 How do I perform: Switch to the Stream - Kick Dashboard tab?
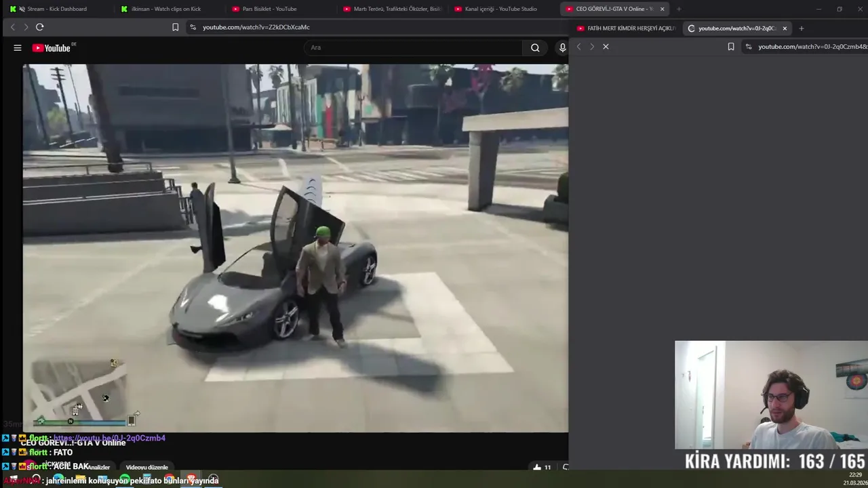[x=56, y=9]
